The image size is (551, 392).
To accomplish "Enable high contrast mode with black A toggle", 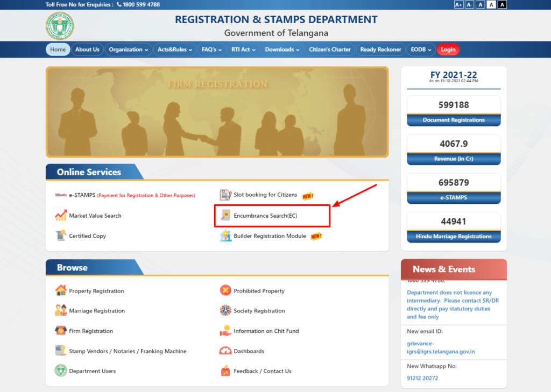I will point(502,4).
